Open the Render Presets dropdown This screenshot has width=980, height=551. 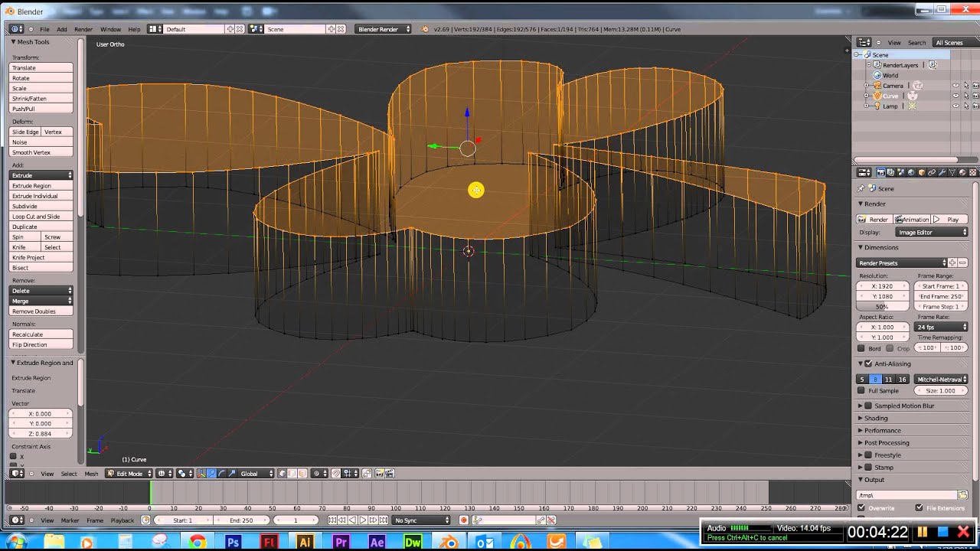pos(901,262)
